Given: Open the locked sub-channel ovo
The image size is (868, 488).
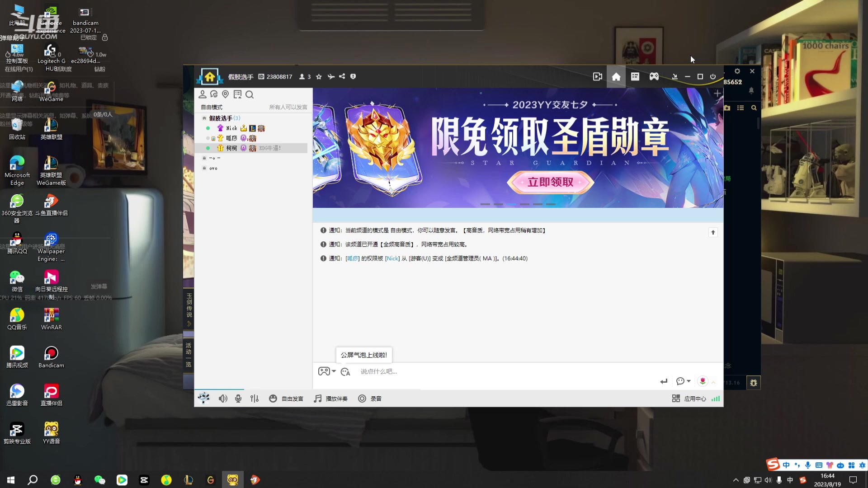Looking at the screenshot, I should click(213, 168).
